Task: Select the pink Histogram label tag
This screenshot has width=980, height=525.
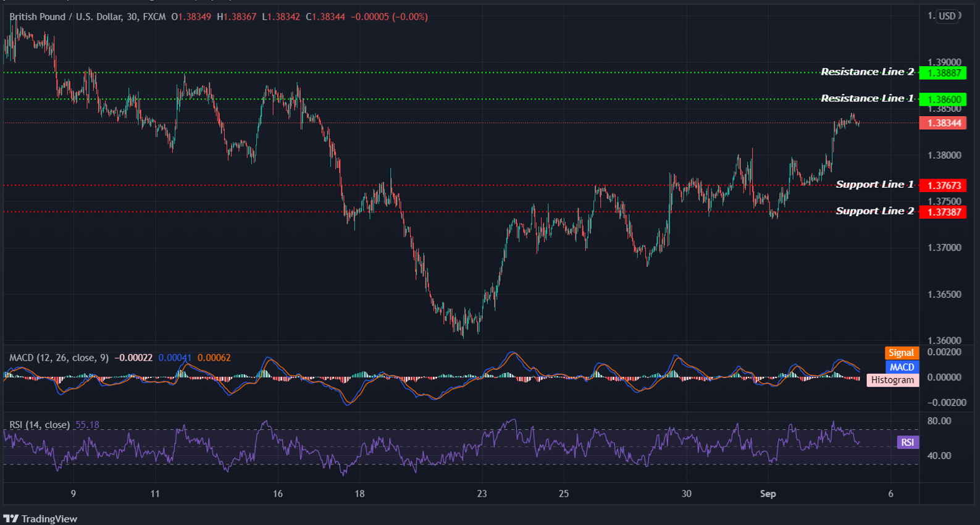Action: click(x=892, y=380)
